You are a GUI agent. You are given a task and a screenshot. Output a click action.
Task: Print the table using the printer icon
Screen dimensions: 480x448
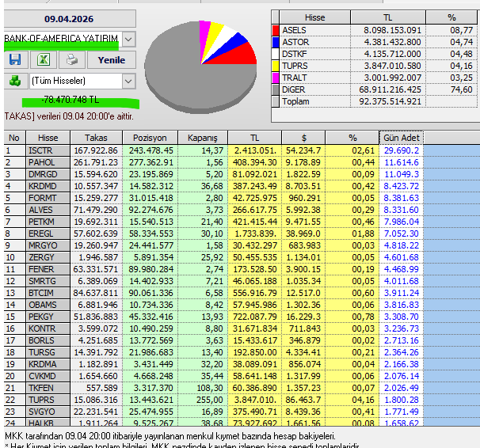click(72, 59)
